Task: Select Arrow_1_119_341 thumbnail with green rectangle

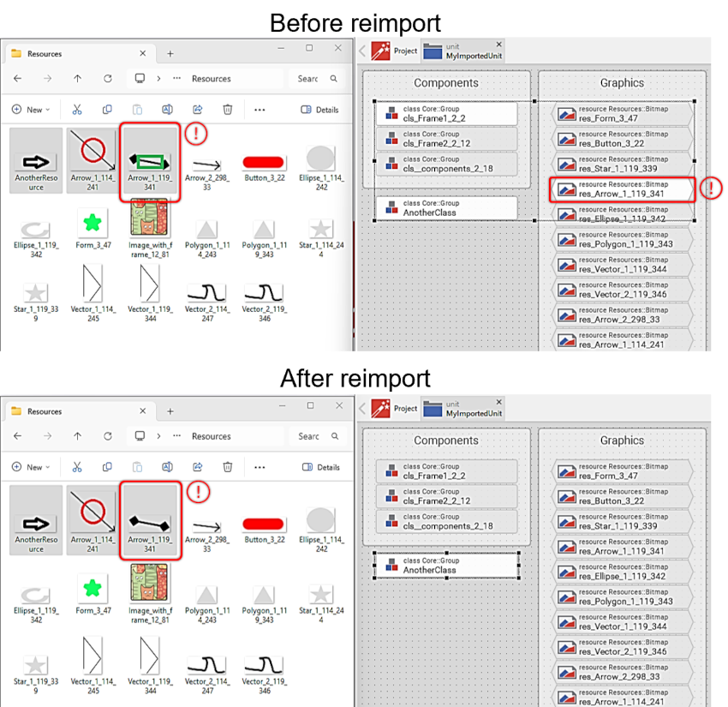Action: [150, 160]
